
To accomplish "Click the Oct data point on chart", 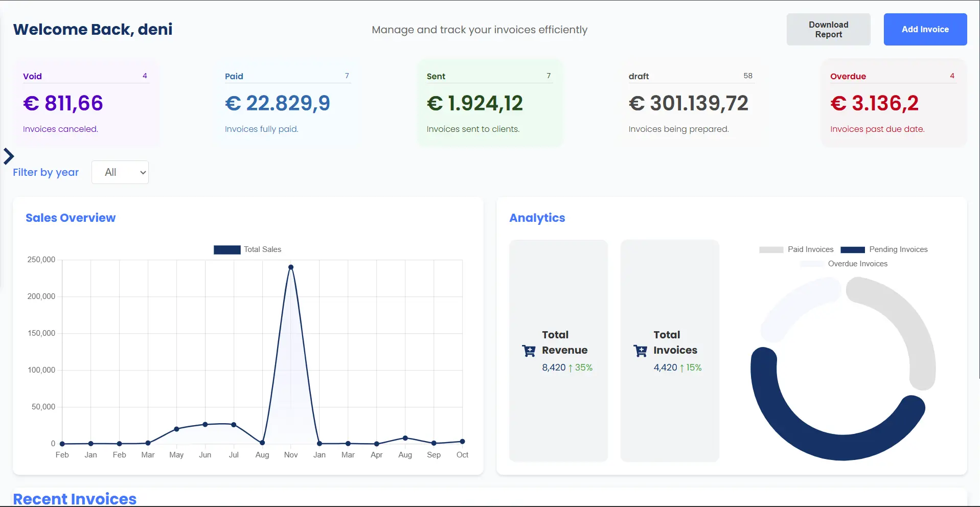I will coord(462,441).
